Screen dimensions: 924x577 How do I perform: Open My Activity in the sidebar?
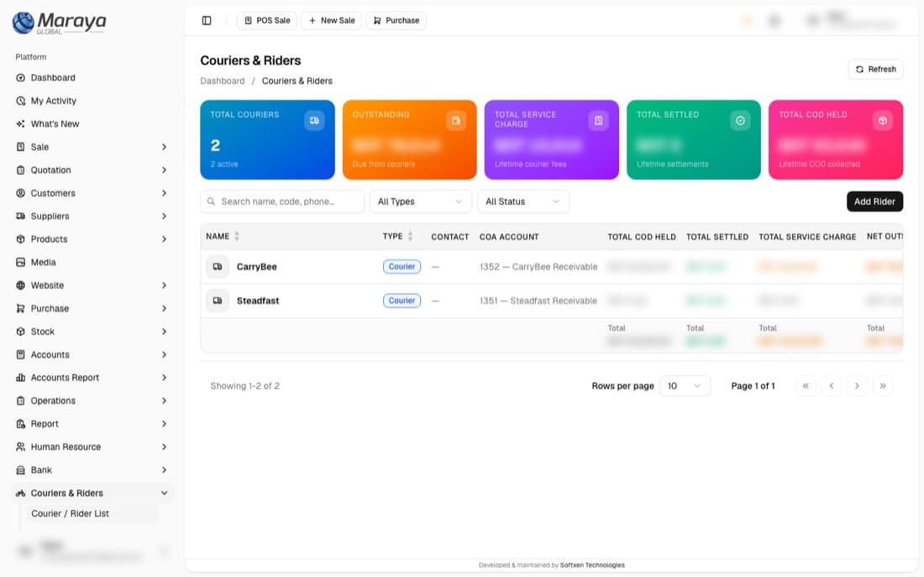[92, 101]
